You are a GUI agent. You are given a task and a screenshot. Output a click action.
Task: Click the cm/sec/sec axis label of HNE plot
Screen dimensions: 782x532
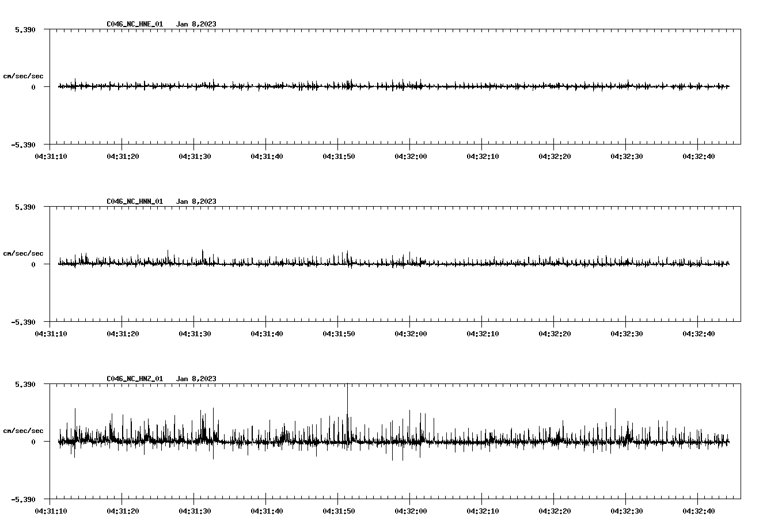(24, 75)
